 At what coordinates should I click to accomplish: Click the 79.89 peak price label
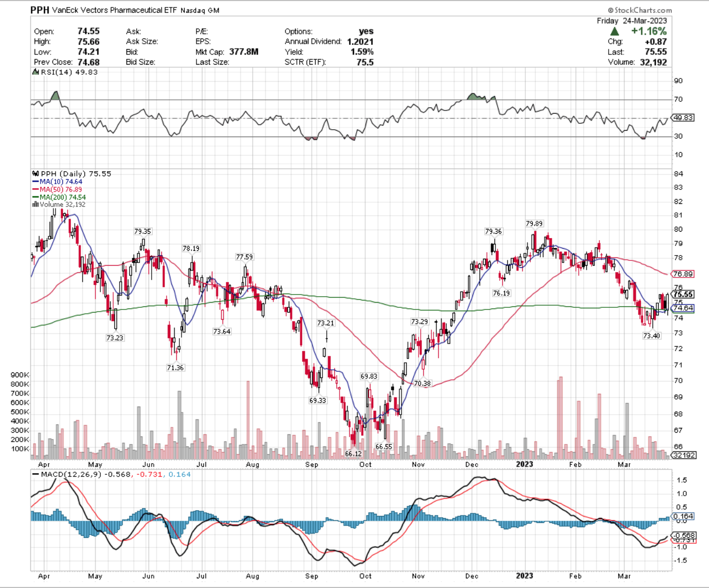[534, 224]
